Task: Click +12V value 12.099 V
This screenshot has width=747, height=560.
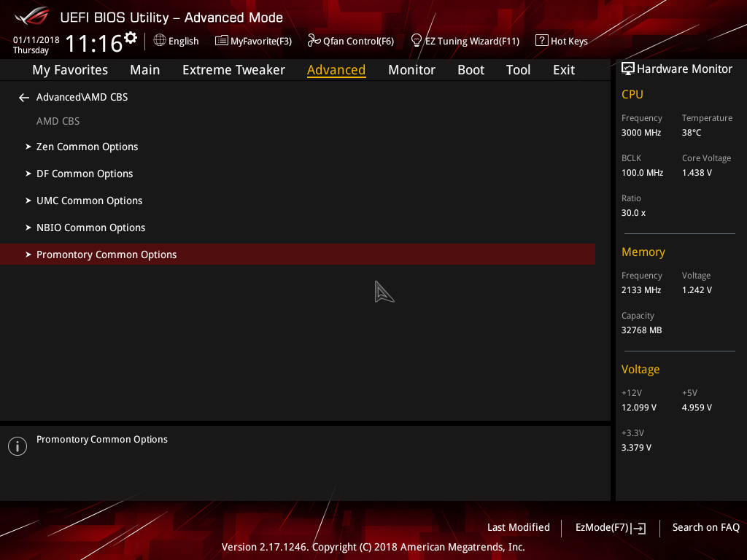Action: (639, 408)
